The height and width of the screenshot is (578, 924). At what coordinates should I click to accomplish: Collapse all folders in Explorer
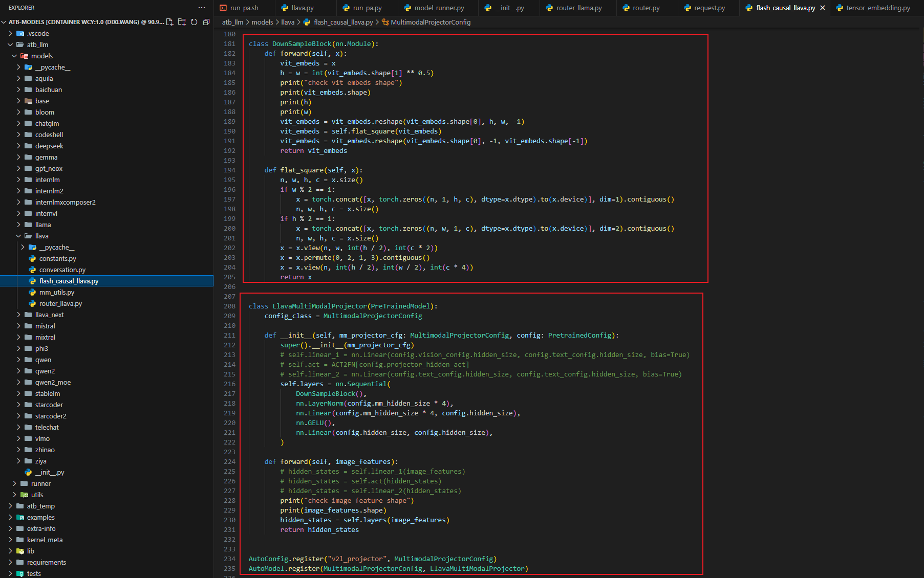(206, 22)
